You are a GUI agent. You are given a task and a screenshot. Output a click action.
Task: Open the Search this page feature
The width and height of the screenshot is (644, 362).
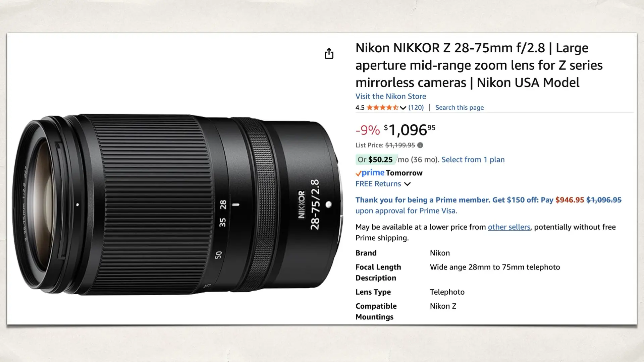tap(460, 107)
